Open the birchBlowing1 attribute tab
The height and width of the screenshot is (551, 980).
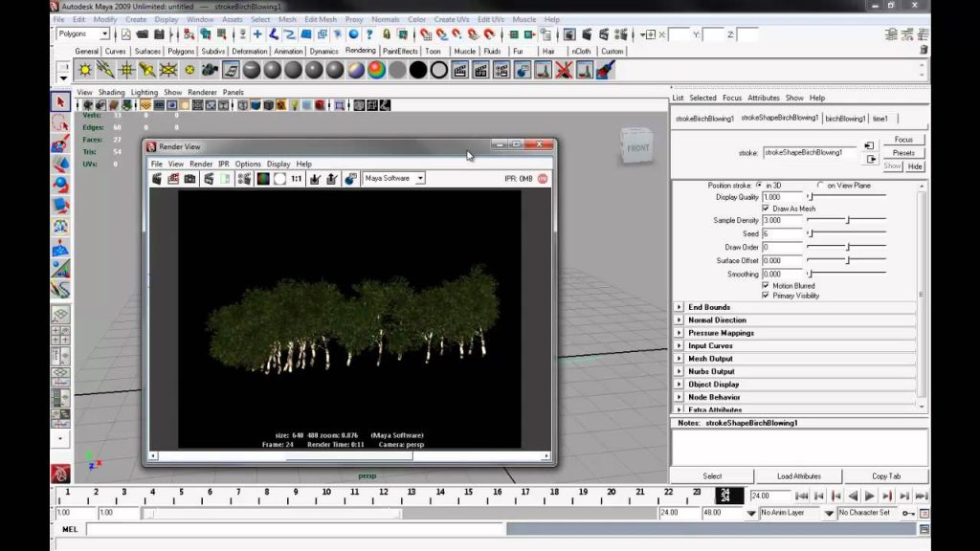845,118
